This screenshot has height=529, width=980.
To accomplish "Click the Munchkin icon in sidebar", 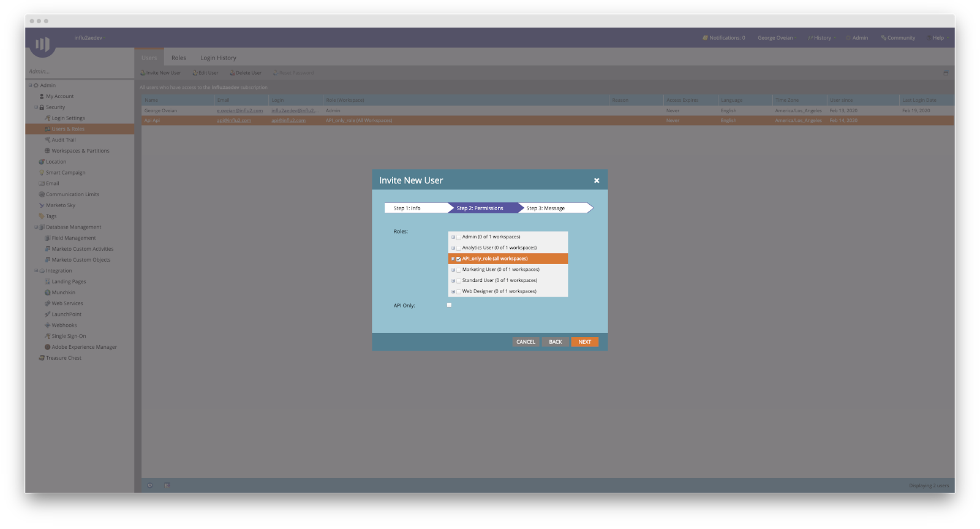I will (47, 293).
